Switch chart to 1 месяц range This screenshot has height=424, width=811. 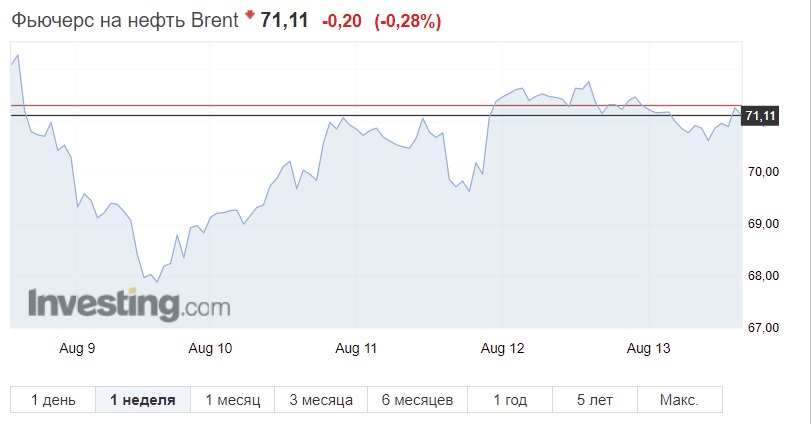pos(233,400)
